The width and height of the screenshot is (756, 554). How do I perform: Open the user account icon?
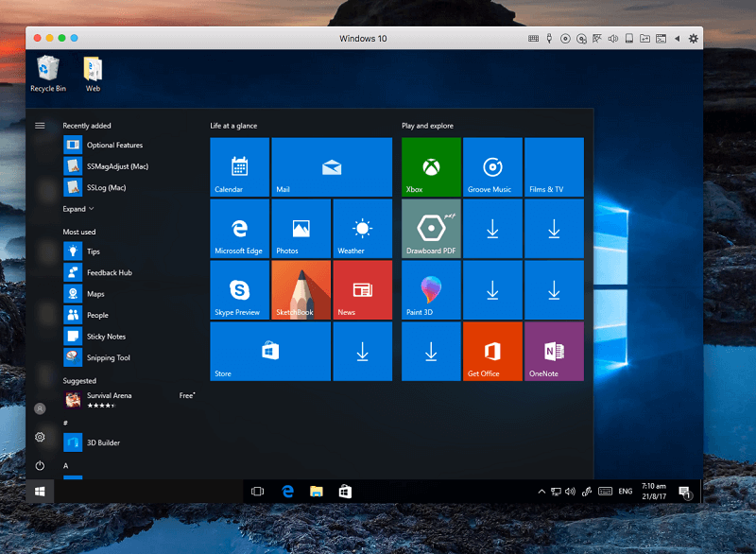(40, 408)
